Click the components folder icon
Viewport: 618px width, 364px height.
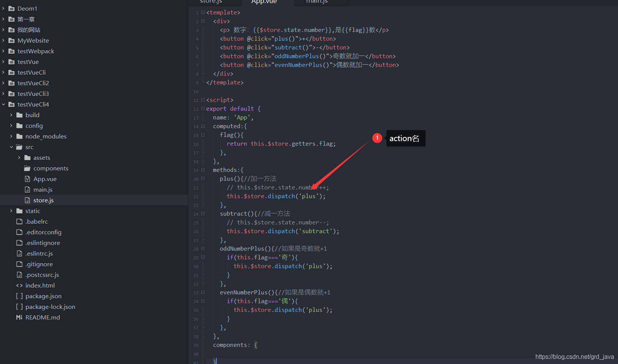(x=27, y=168)
